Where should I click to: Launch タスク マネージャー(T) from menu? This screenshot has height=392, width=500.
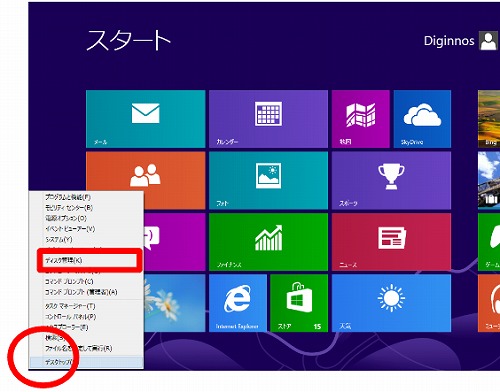pos(86,306)
